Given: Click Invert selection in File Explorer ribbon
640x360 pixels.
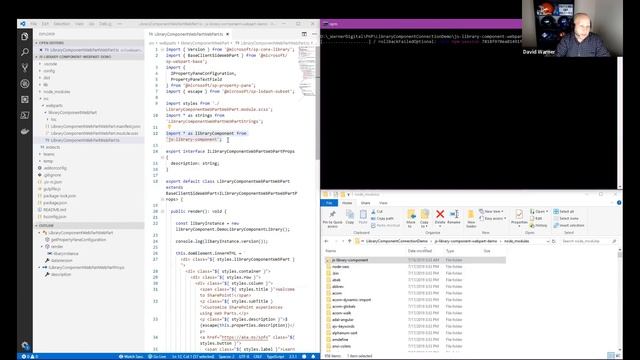Looking at the screenshot, I should tap(569, 225).
